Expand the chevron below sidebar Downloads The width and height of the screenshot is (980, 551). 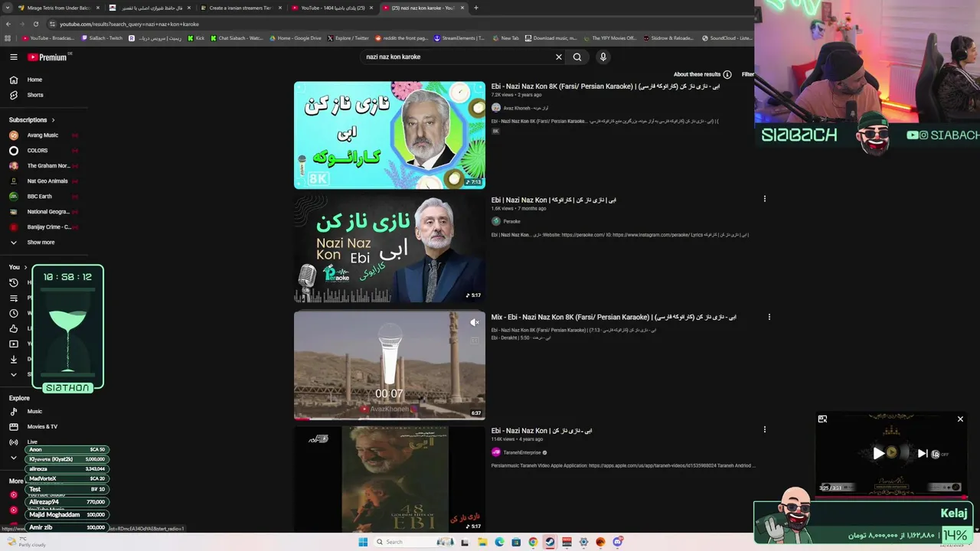click(x=14, y=374)
